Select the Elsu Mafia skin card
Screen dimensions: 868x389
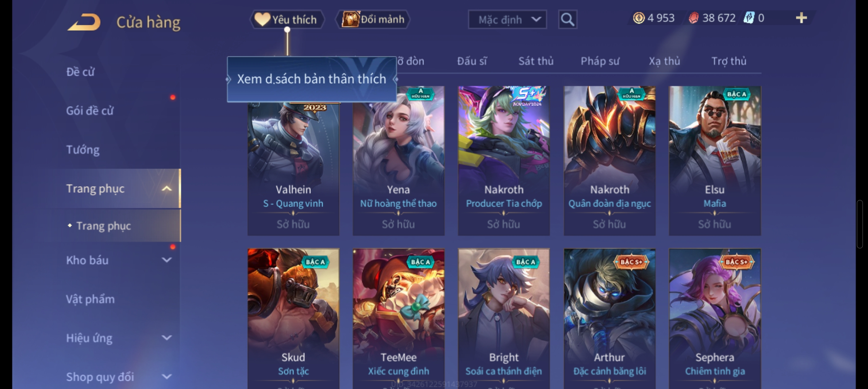715,161
